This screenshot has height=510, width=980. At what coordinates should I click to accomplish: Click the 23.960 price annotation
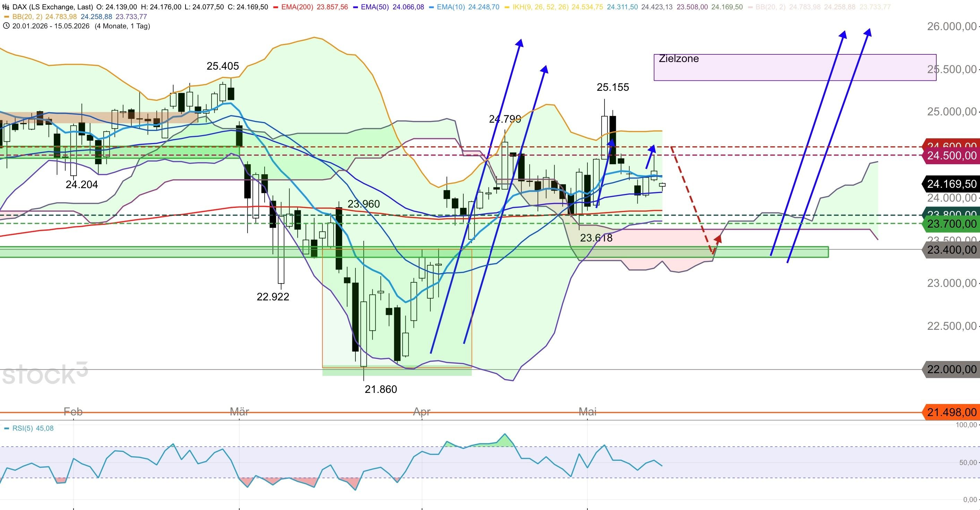point(364,204)
